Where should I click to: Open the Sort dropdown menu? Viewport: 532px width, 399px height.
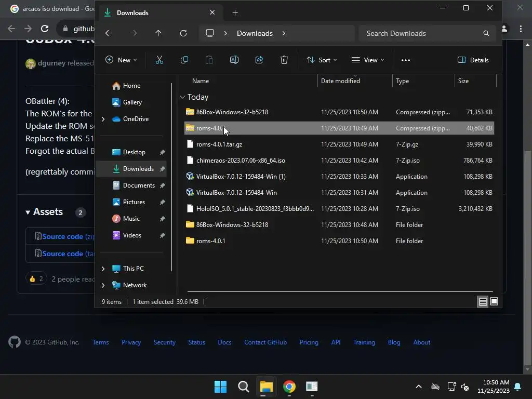point(322,60)
